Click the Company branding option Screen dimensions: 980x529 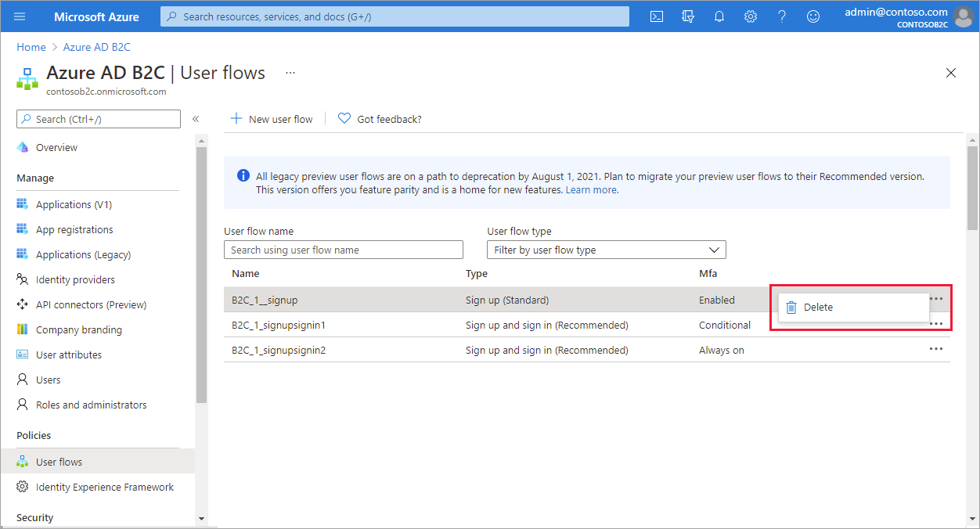[78, 329]
